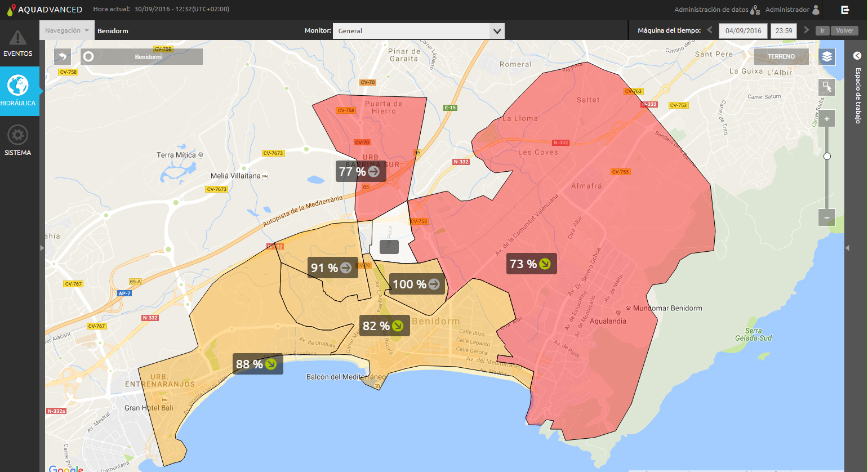Select the Hidráulica globe icon
Screen dimensions: 868x472
18,86
